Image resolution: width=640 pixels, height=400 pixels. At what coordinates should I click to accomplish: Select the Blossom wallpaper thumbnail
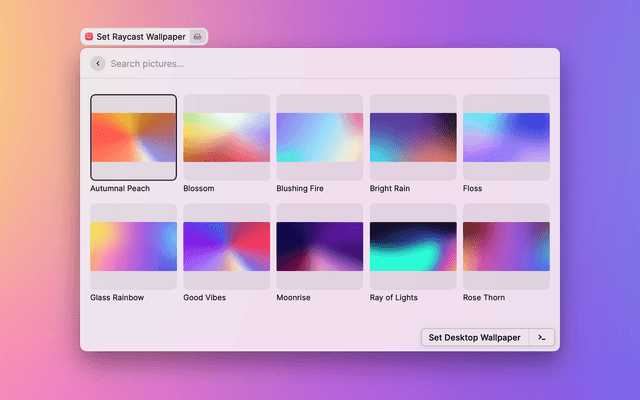tap(226, 137)
